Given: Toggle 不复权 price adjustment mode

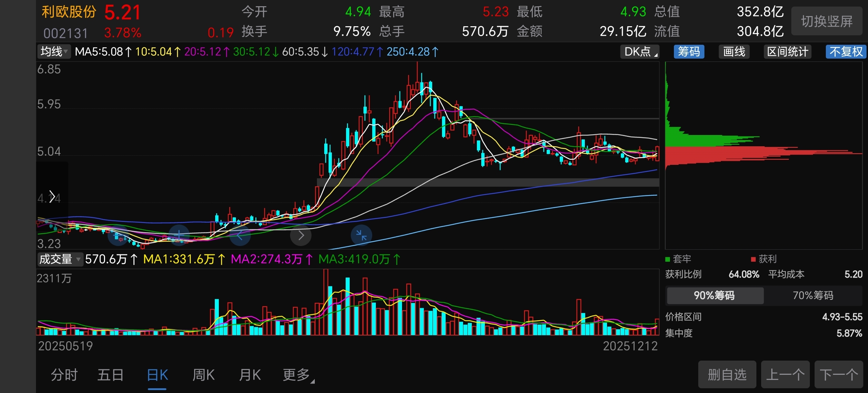Looking at the screenshot, I should (x=846, y=52).
